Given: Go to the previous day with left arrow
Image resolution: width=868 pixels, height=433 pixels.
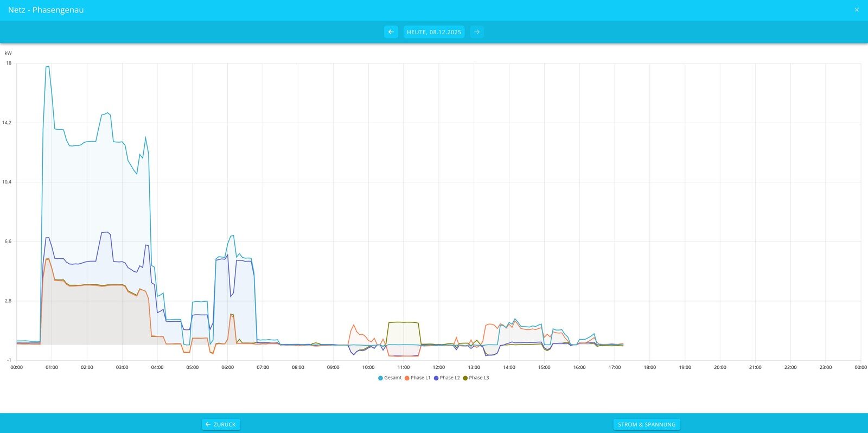Looking at the screenshot, I should tap(391, 32).
